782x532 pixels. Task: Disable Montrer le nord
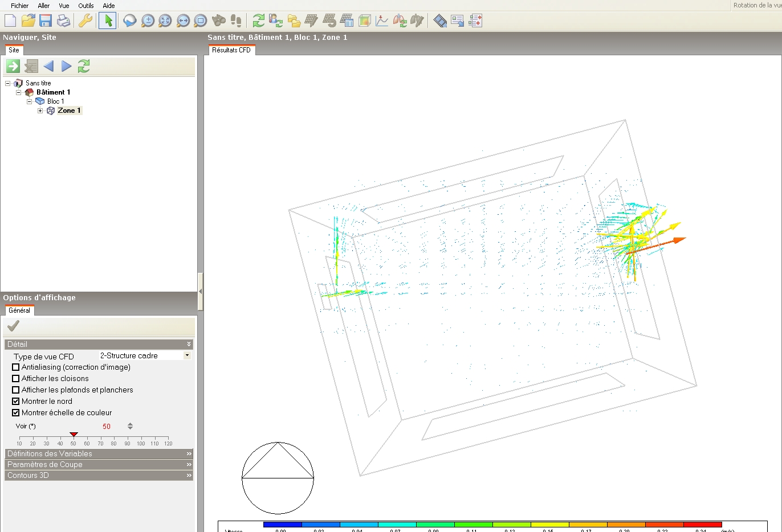(15, 401)
